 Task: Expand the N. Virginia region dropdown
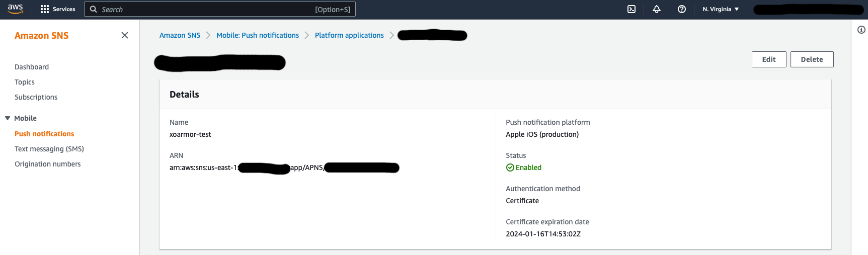[721, 9]
